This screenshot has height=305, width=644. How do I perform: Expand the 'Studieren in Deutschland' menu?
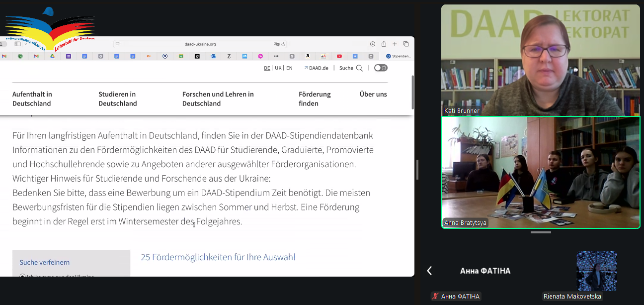[117, 99]
